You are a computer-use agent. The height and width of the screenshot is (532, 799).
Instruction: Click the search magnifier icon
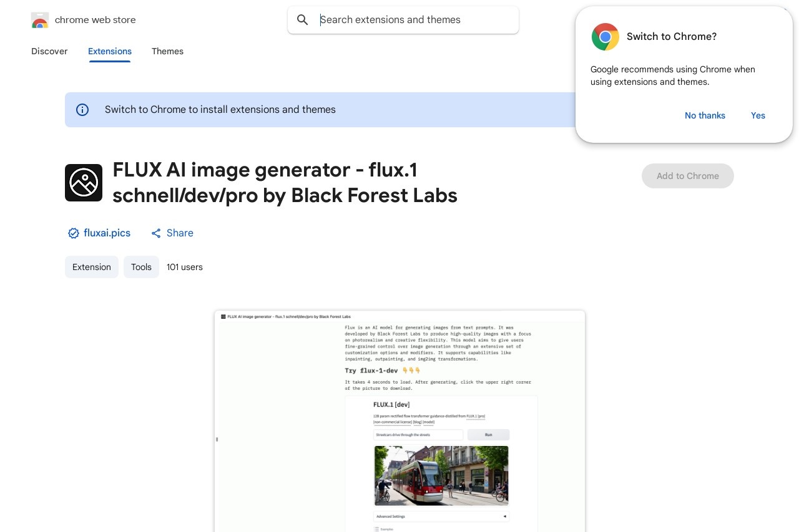tap(303, 20)
